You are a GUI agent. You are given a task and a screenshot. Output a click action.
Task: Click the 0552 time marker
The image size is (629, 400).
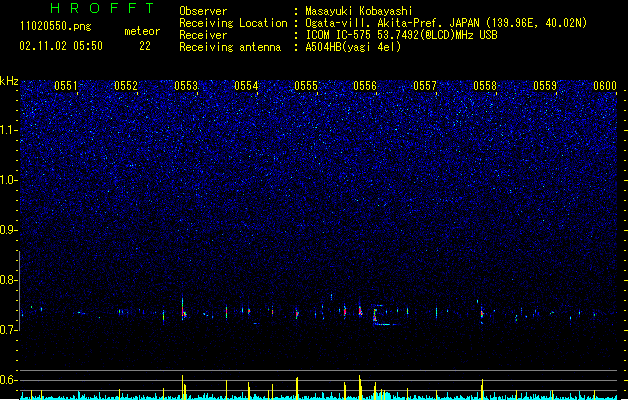pyautogui.click(x=126, y=86)
